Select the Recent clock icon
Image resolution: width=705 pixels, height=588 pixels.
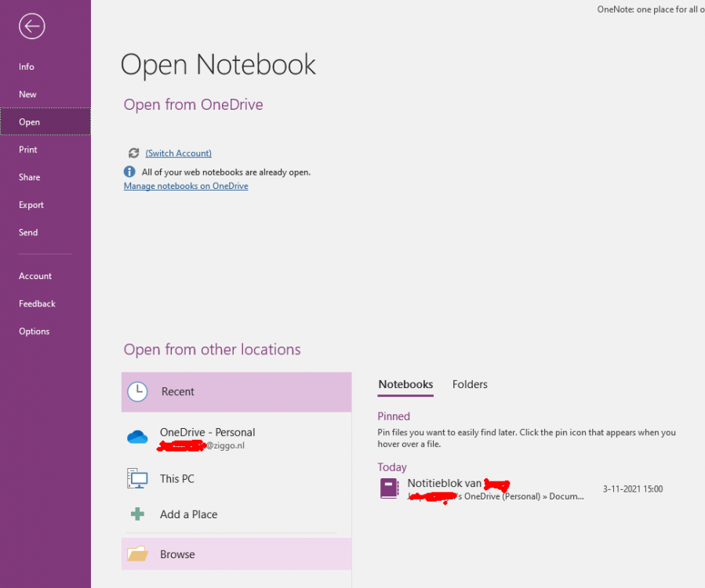pos(137,391)
